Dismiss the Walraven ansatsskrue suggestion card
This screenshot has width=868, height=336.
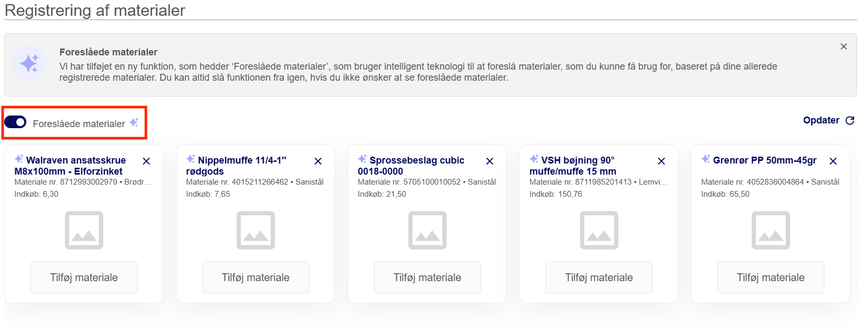(x=146, y=161)
